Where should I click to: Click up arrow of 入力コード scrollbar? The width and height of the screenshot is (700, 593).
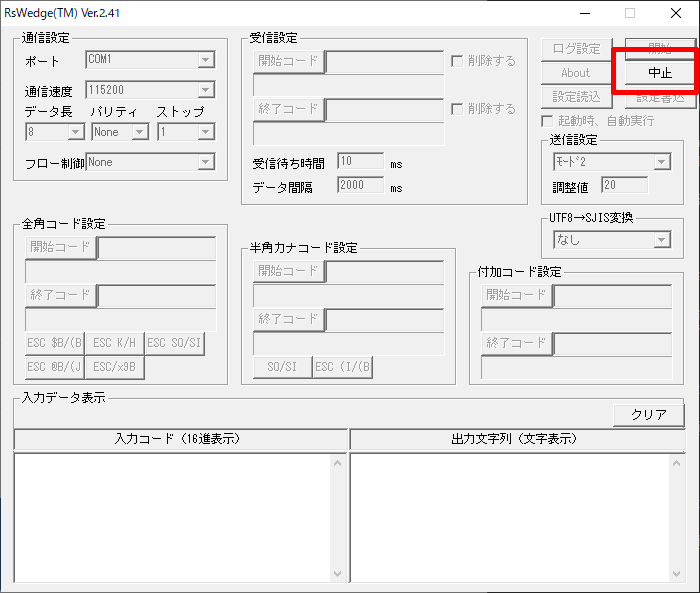(338, 464)
